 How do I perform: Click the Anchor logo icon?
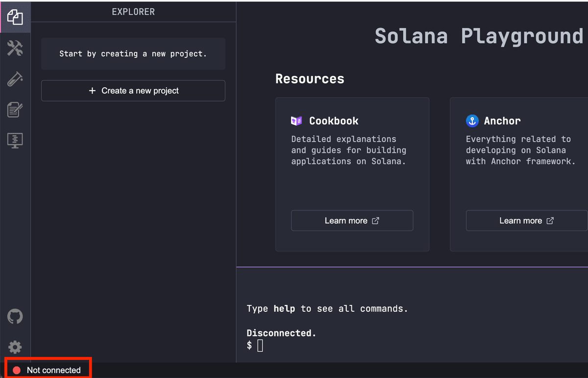472,121
